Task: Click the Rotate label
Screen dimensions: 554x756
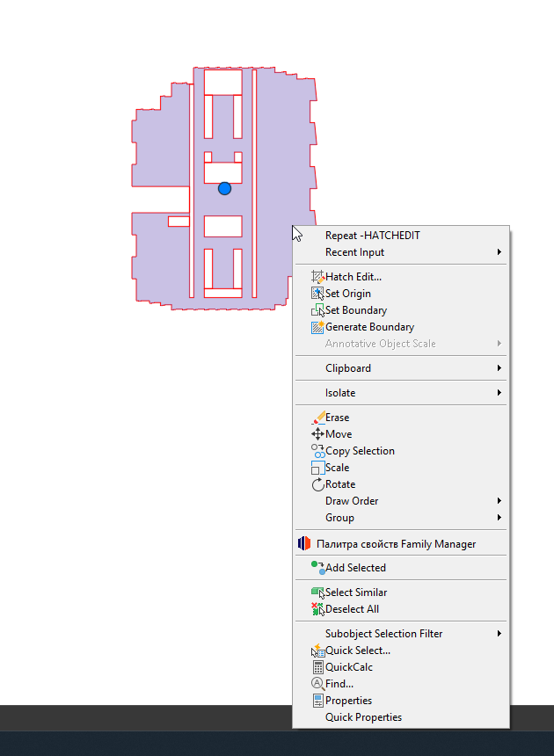Action: (x=340, y=484)
